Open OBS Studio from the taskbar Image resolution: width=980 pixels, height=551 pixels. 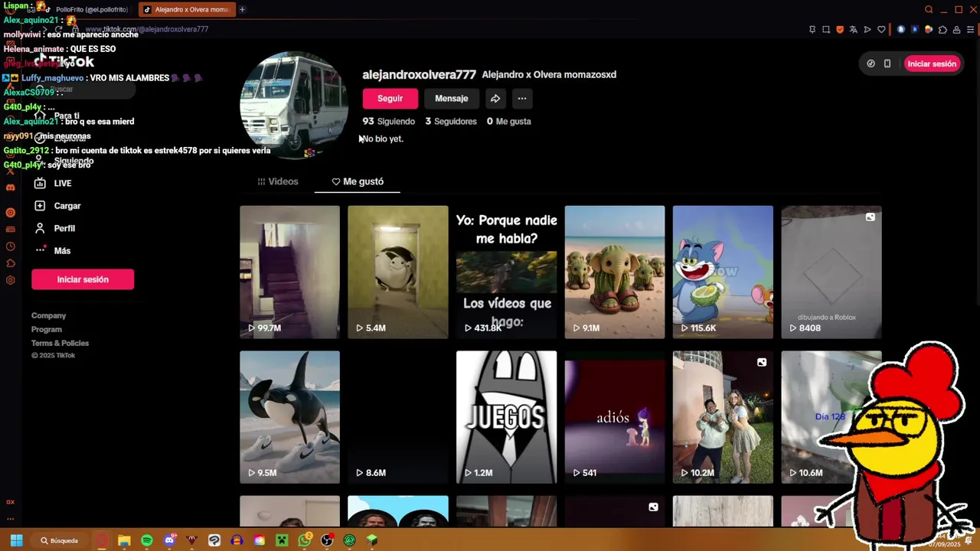pos(327,540)
